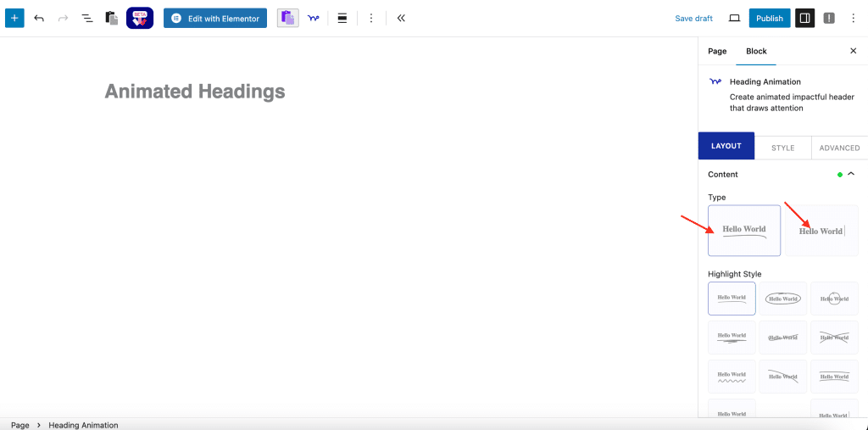Choose the thick double-underline highlight style
This screenshot has height=430, width=868.
click(732, 338)
